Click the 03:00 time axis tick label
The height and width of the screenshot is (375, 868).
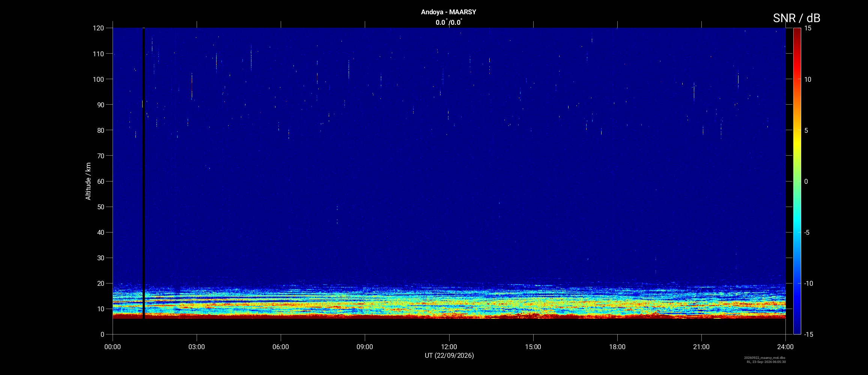click(197, 347)
